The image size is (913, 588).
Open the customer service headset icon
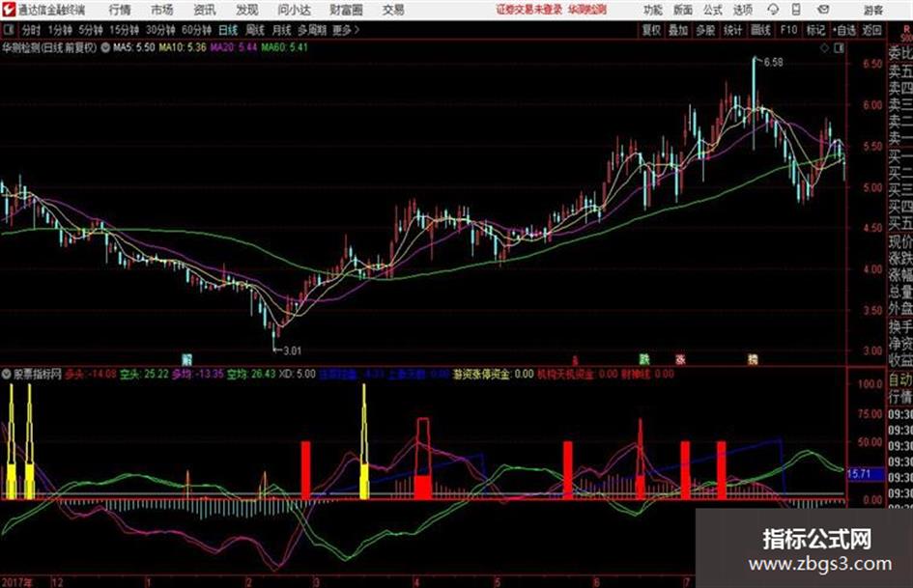pos(773,10)
